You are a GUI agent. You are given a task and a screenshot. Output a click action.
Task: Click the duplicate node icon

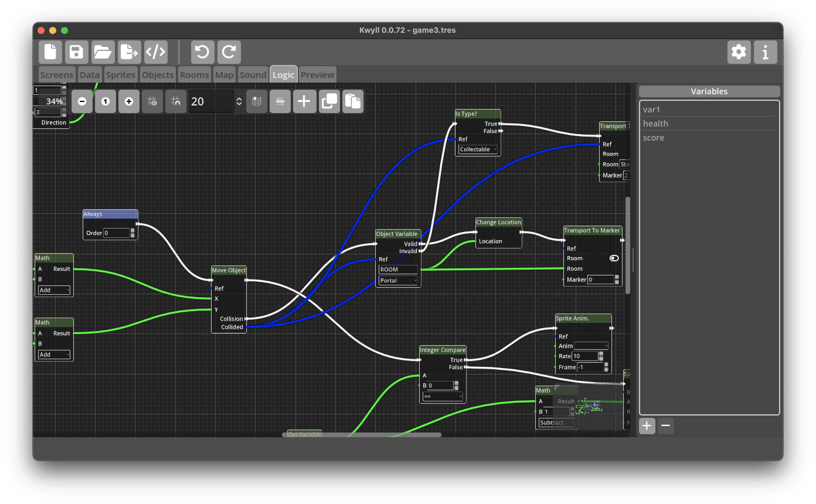click(329, 101)
